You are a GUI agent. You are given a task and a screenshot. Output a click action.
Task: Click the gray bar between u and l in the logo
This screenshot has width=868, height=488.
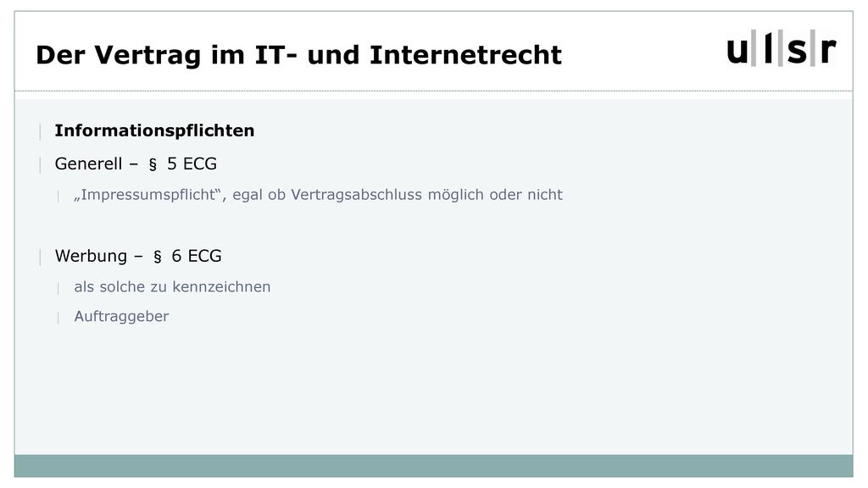pyautogui.click(x=754, y=48)
